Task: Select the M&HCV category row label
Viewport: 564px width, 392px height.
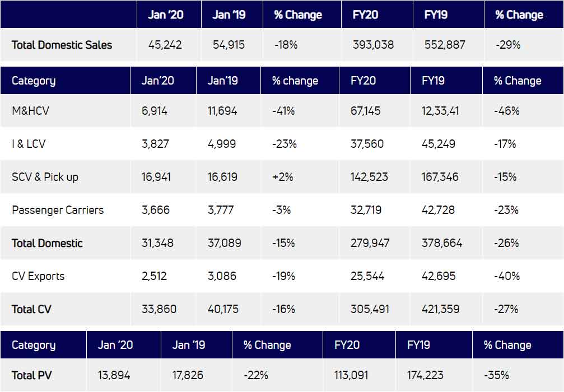Action: [30, 111]
